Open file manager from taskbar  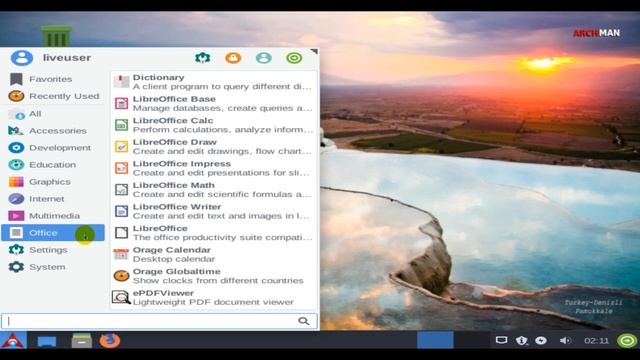82,340
